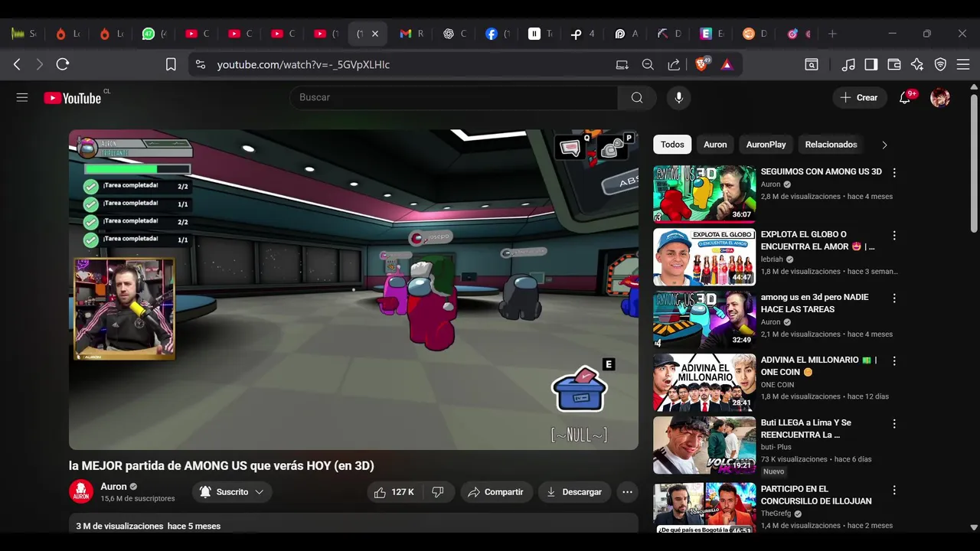Click the Crear button
The width and height of the screenshot is (980, 551).
tap(859, 97)
